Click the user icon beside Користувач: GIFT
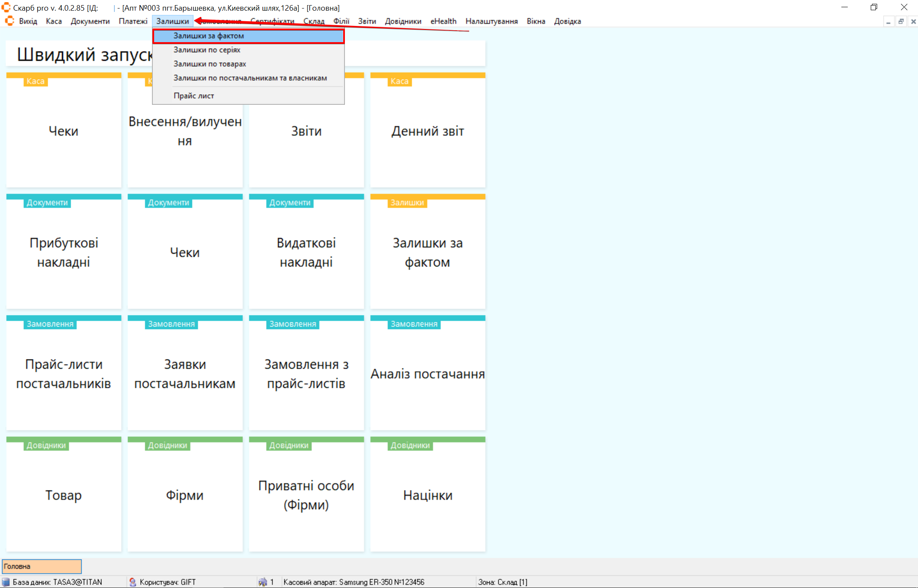This screenshot has height=588, width=918. click(x=133, y=582)
